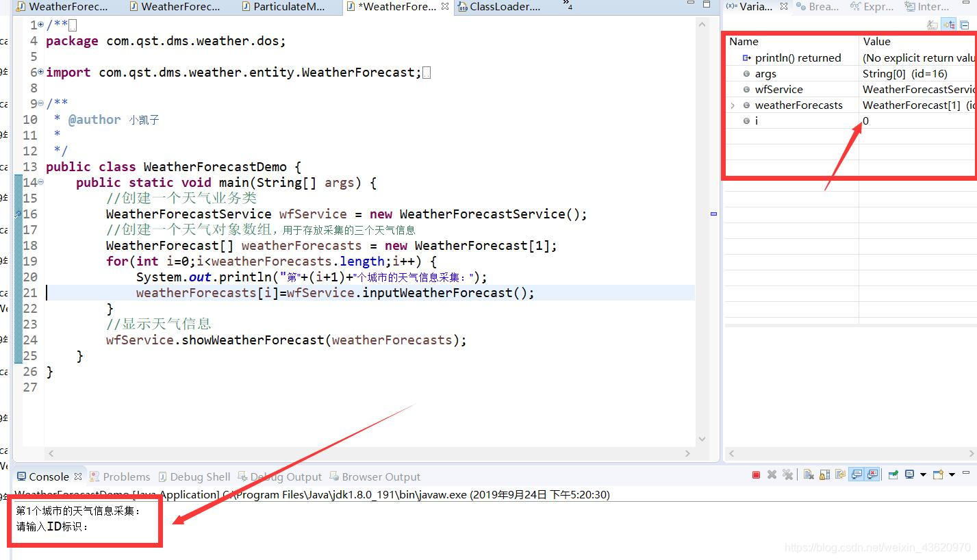Switch to the Expressions tab
The height and width of the screenshot is (560, 977).
click(x=872, y=6)
